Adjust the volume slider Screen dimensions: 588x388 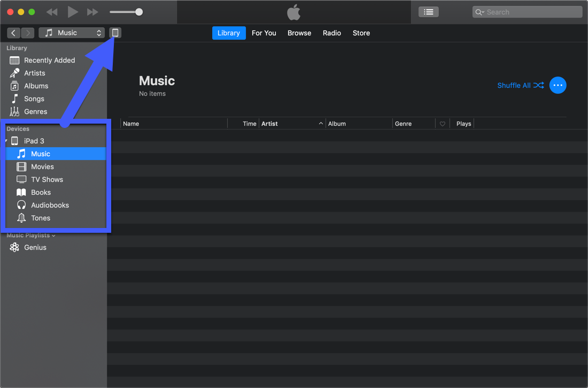pos(138,12)
